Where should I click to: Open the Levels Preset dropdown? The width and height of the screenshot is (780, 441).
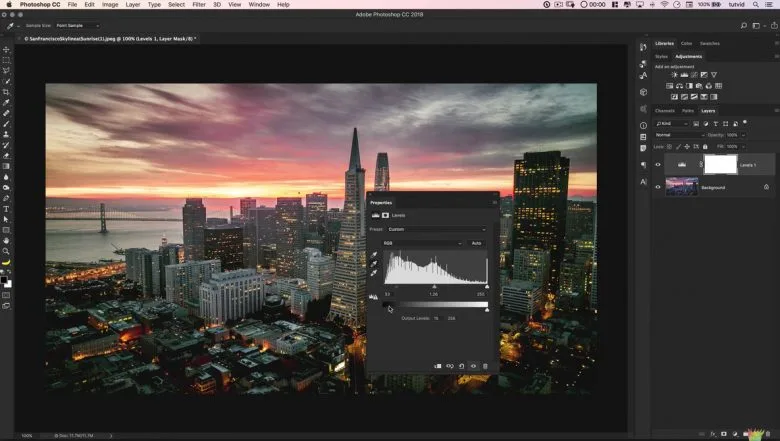click(x=436, y=229)
